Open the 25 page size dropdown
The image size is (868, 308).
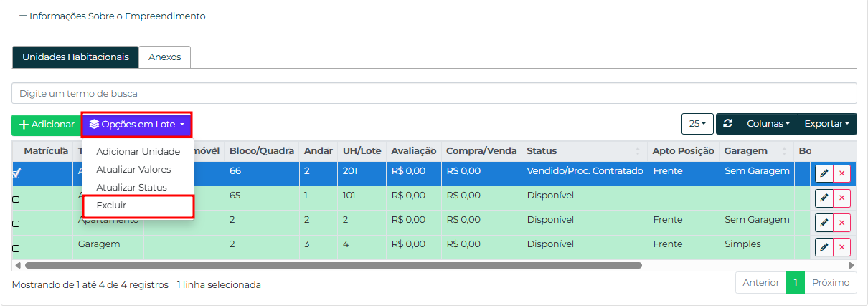coord(697,124)
